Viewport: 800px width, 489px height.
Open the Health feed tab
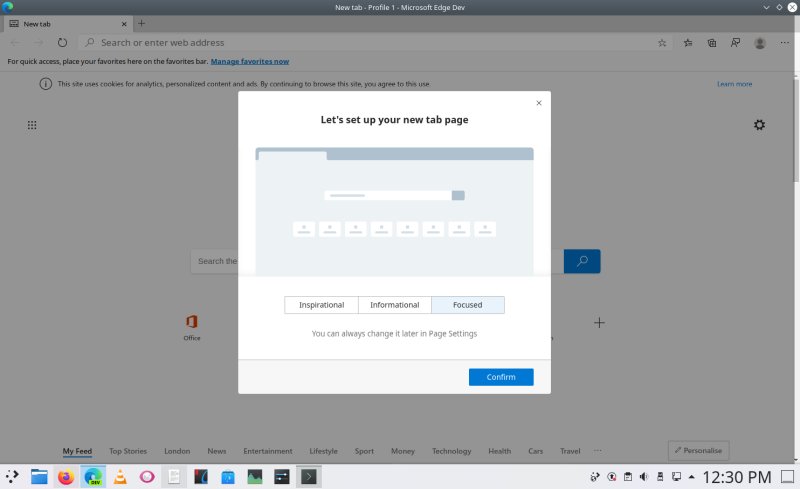pos(499,451)
